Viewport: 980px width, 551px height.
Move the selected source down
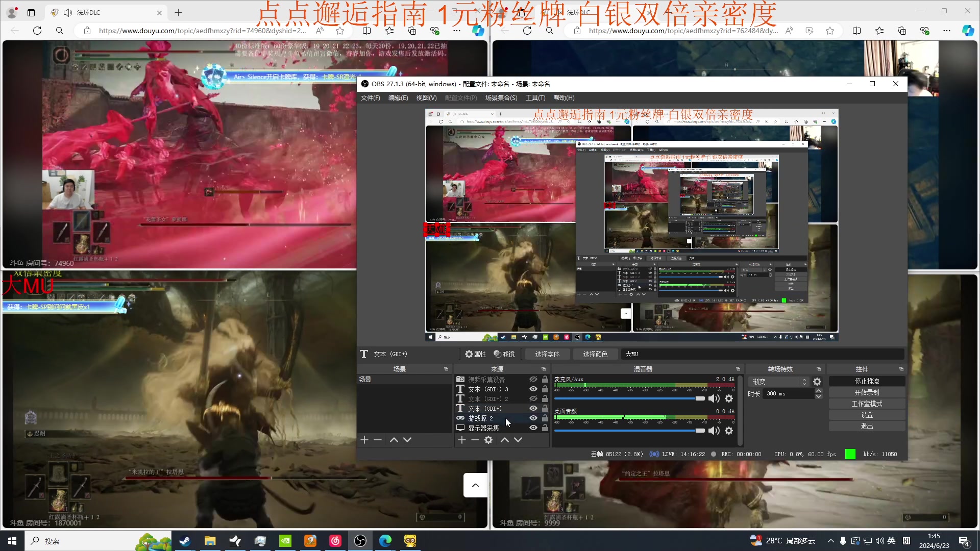tap(518, 440)
